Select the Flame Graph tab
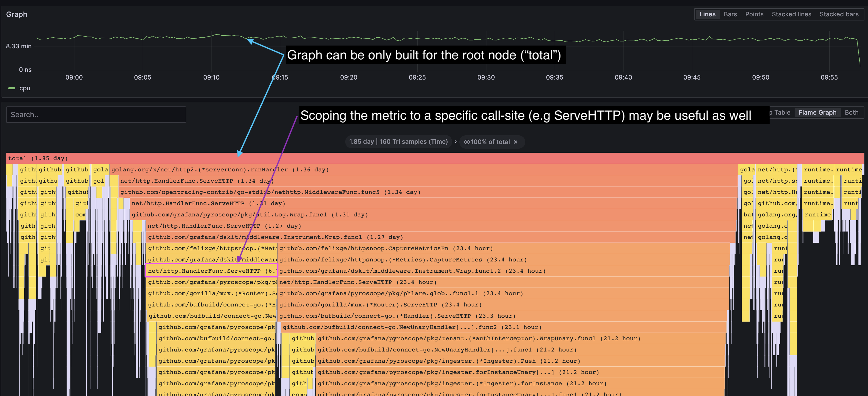The width and height of the screenshot is (868, 396). (817, 112)
